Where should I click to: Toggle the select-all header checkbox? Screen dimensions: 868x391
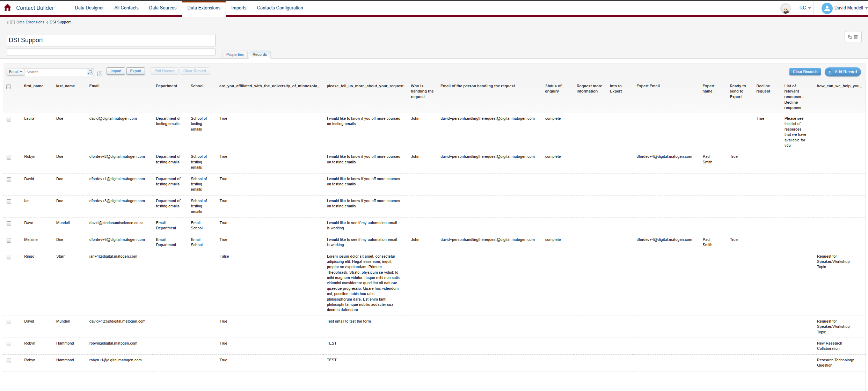pyautogui.click(x=9, y=87)
